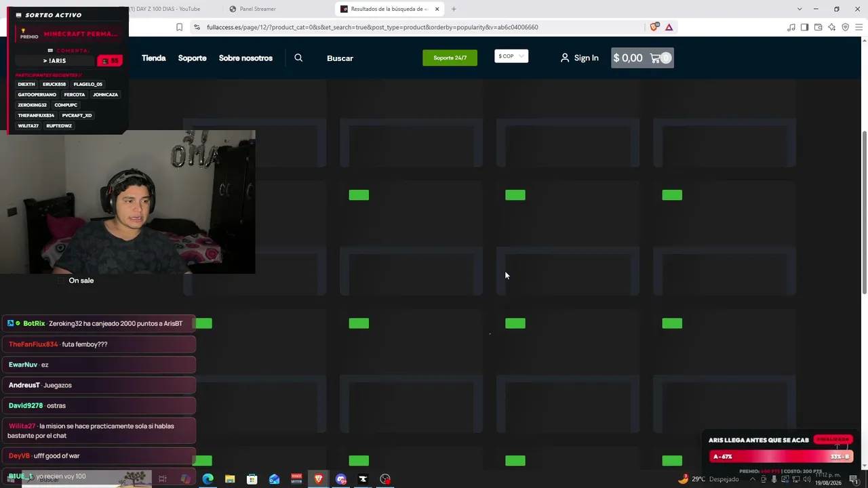Open the Brave hamburger main menu
Viewport: 868px width, 488px height.
point(859,27)
